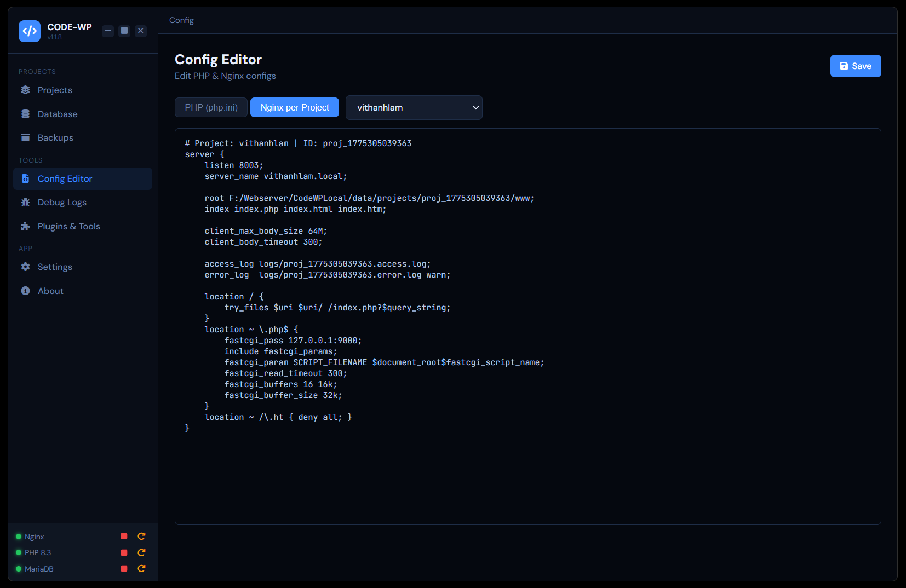Stop the Nginx service
906x588 pixels.
[x=124, y=537]
